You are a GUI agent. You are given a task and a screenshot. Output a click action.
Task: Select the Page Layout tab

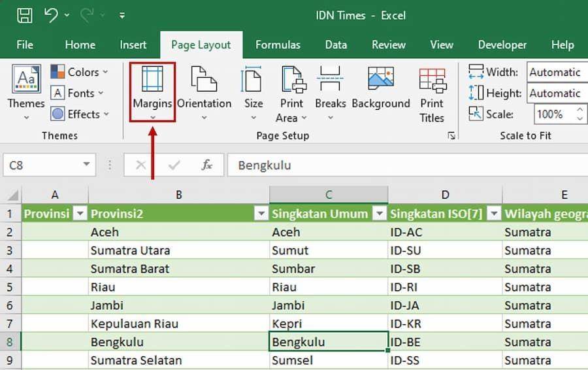pos(201,44)
